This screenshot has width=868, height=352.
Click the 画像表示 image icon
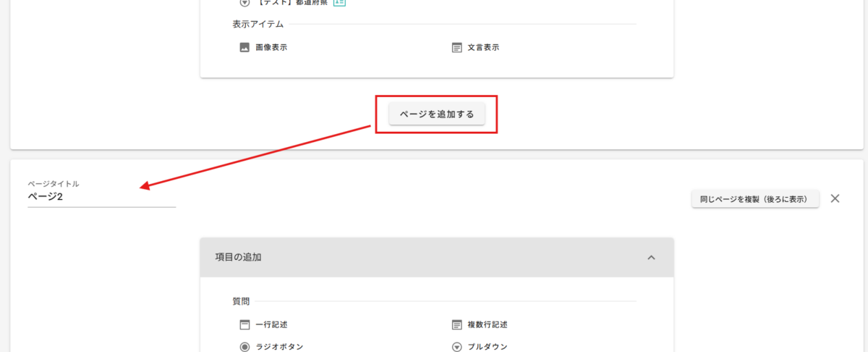tap(244, 48)
